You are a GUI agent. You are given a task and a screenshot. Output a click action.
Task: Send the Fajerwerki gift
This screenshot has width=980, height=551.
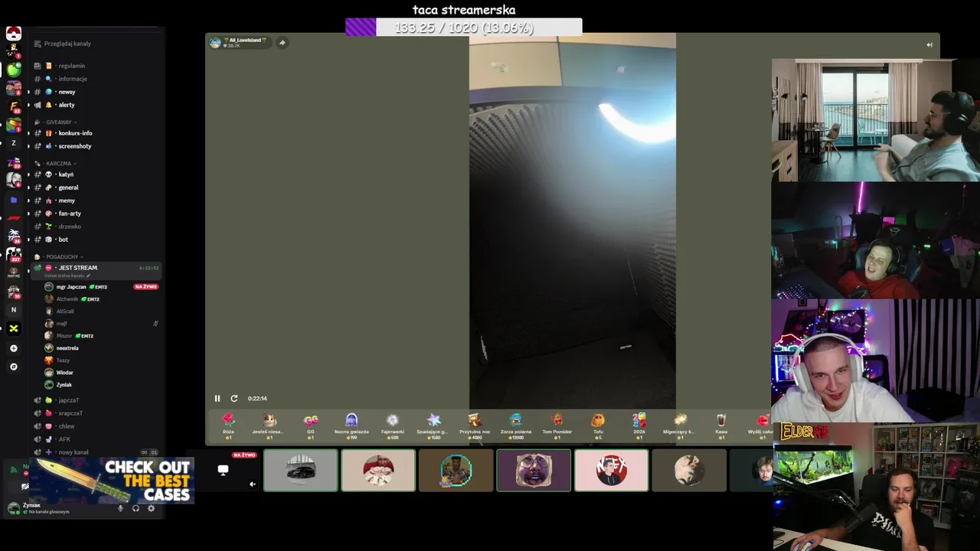point(393,425)
